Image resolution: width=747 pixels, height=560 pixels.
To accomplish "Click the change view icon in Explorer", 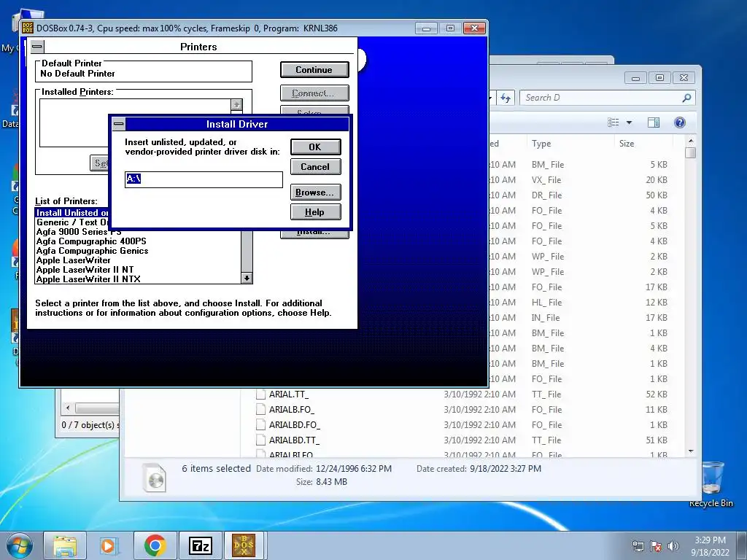I will click(613, 122).
